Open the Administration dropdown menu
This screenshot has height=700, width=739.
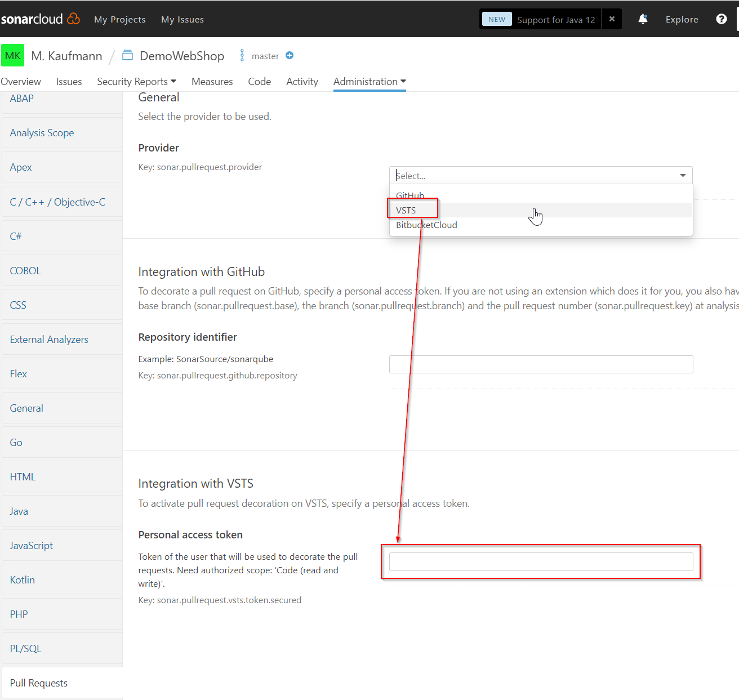tap(369, 82)
